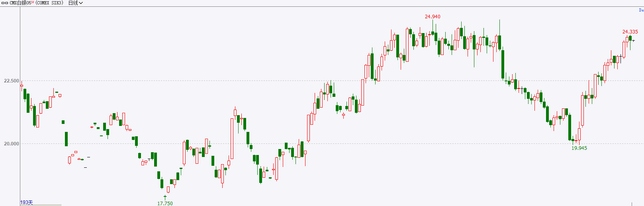Click the first red candle near 22.500
644x206 pixels.
tap(22, 86)
